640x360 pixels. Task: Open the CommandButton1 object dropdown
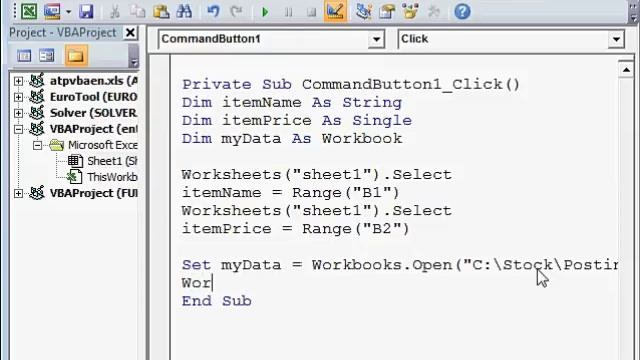pyautogui.click(x=376, y=40)
